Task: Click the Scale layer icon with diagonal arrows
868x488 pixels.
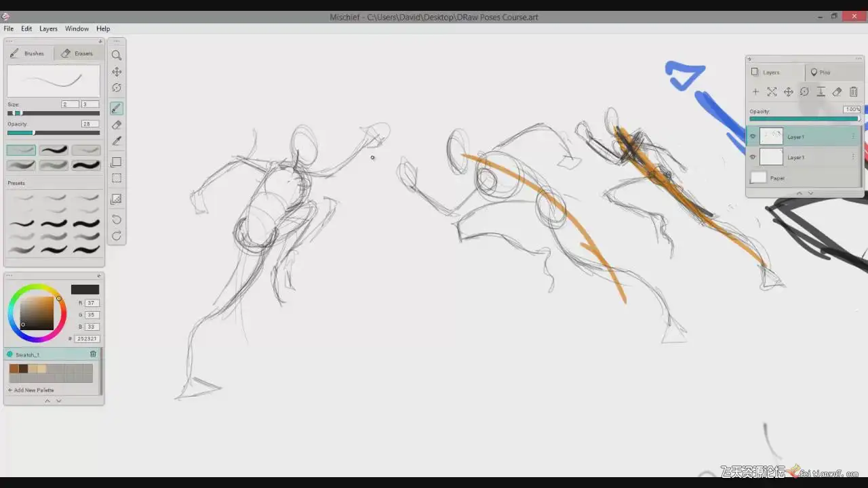Action: tap(772, 91)
